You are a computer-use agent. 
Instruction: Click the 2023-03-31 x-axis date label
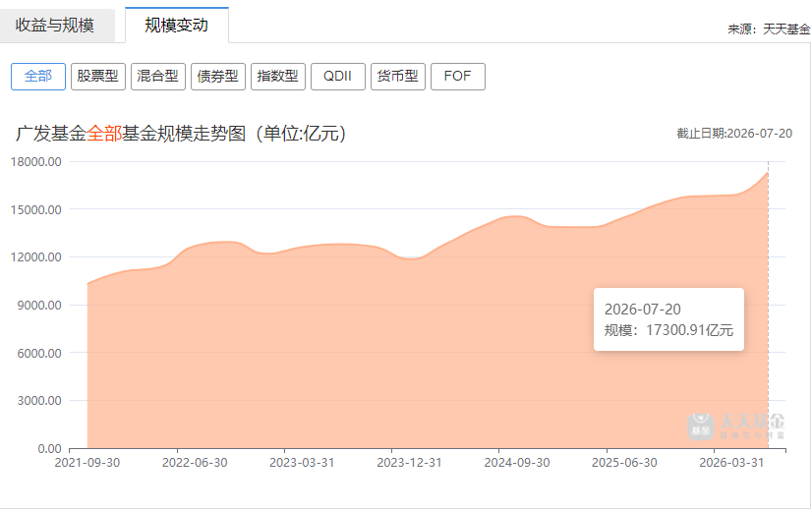pos(302,463)
